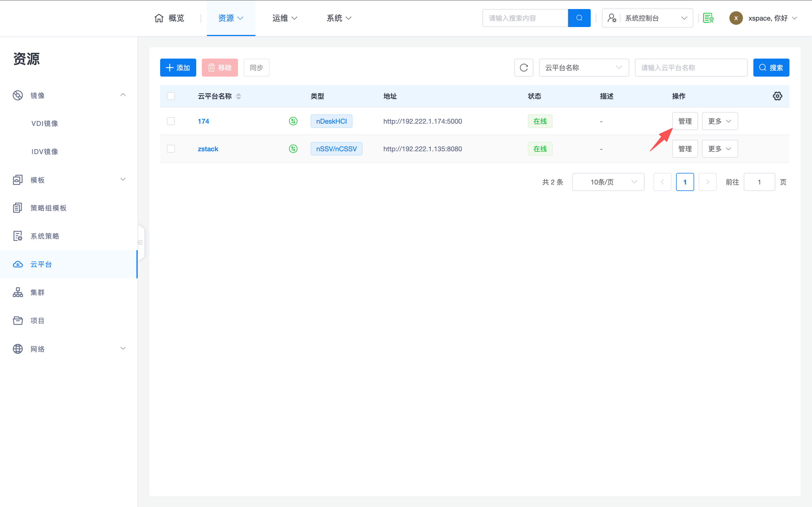The width and height of the screenshot is (812, 507).
Task: Click the green license certificate icon
Action: 708,18
